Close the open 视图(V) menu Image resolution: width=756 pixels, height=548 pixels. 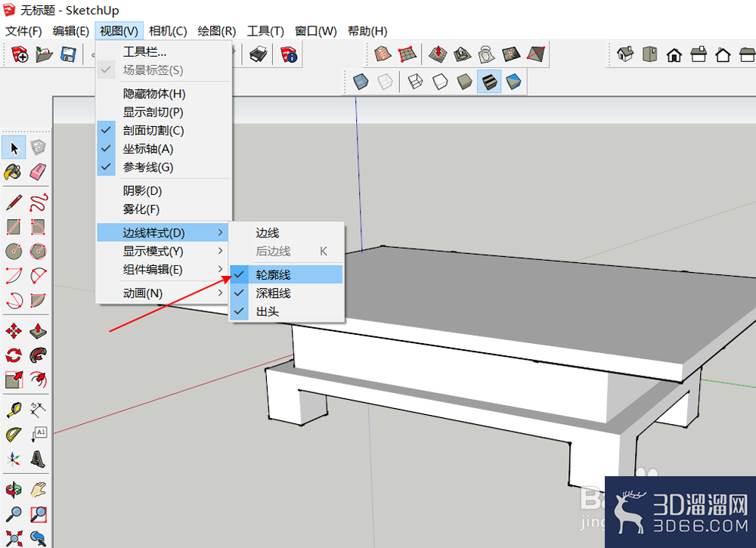tap(119, 31)
